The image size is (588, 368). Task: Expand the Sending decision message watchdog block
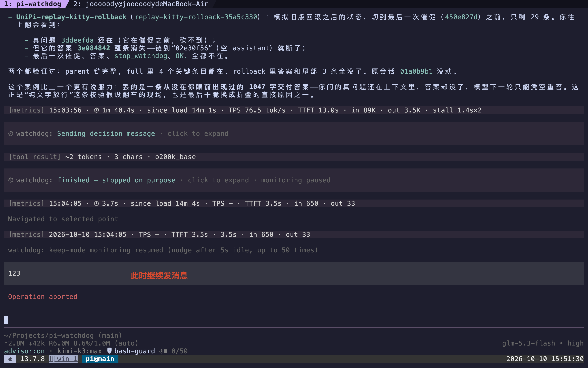(x=294, y=133)
